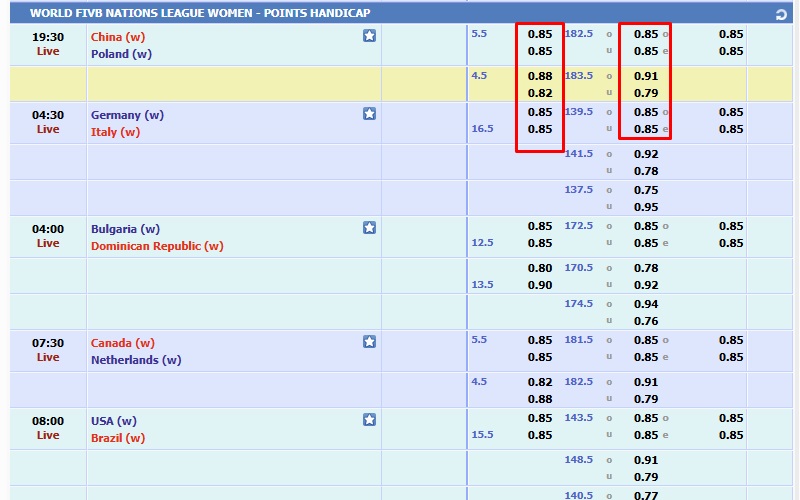Viewport: 800px width, 500px height.
Task: Star the China vs Poland match
Action: 369,36
